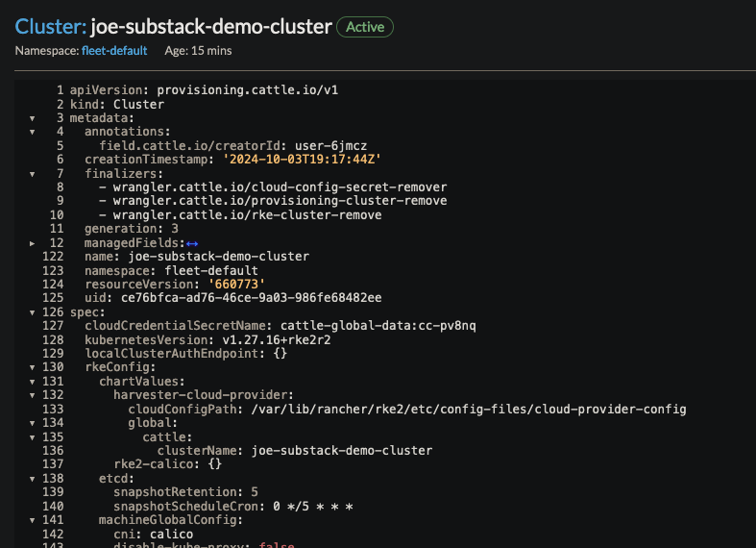The height and width of the screenshot is (548, 756).
Task: Fold the rkeConfig block
Action: 33,368
